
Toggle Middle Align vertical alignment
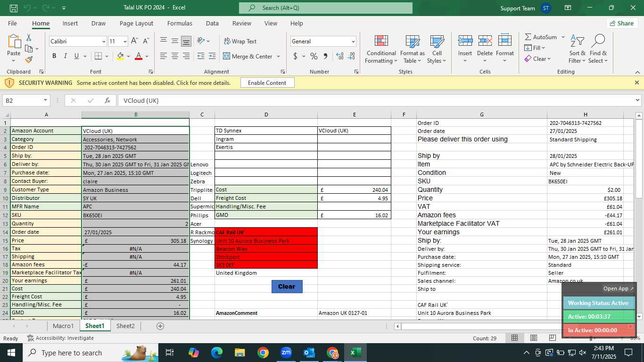pos(175,41)
